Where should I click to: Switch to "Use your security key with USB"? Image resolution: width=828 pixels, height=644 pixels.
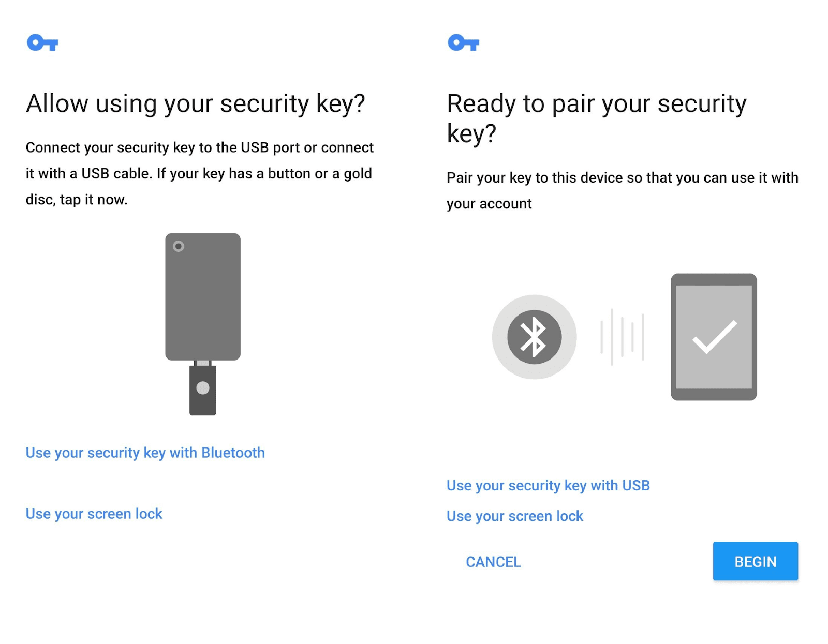click(548, 485)
